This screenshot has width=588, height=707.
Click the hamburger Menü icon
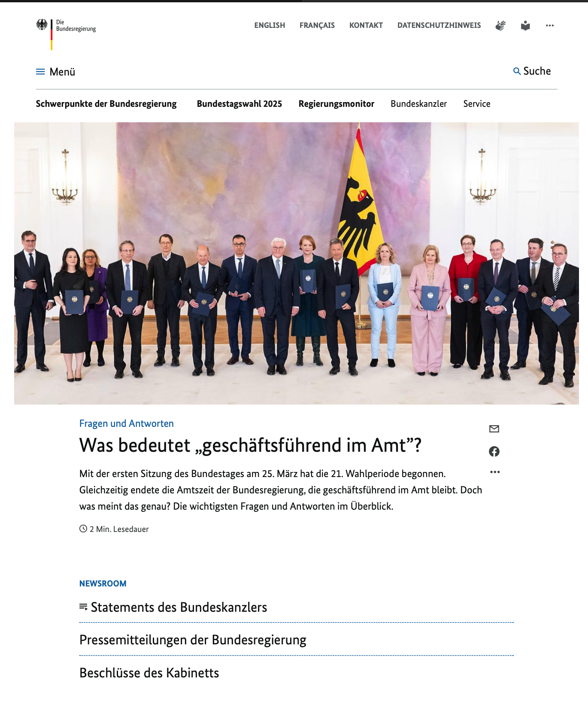[x=40, y=72]
